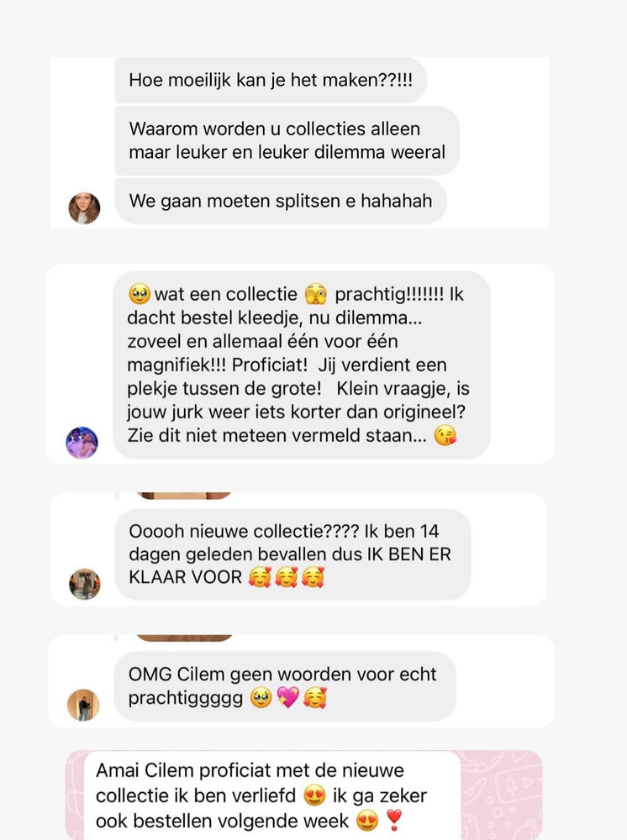Image resolution: width=627 pixels, height=840 pixels.
Task: Tap 'Amai Cilem proficiat' message on pink background
Action: (272, 795)
